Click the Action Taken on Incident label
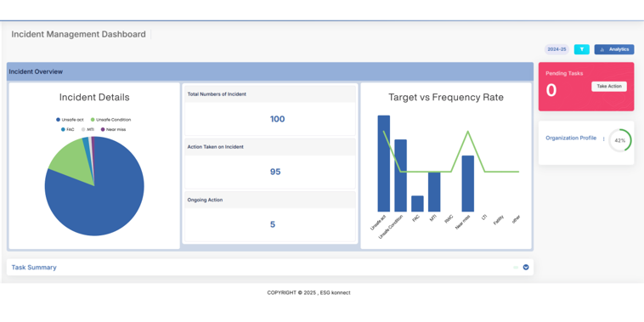Viewport: 644px width, 322px height. click(215, 147)
